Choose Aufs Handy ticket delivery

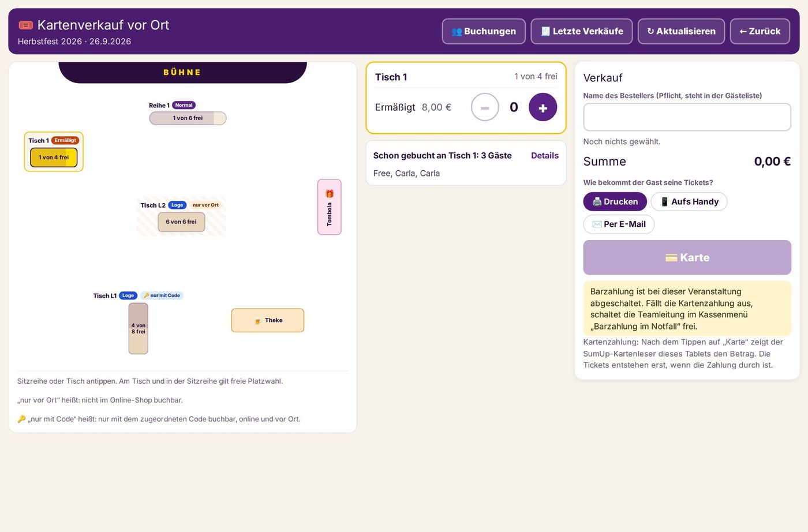coord(689,201)
